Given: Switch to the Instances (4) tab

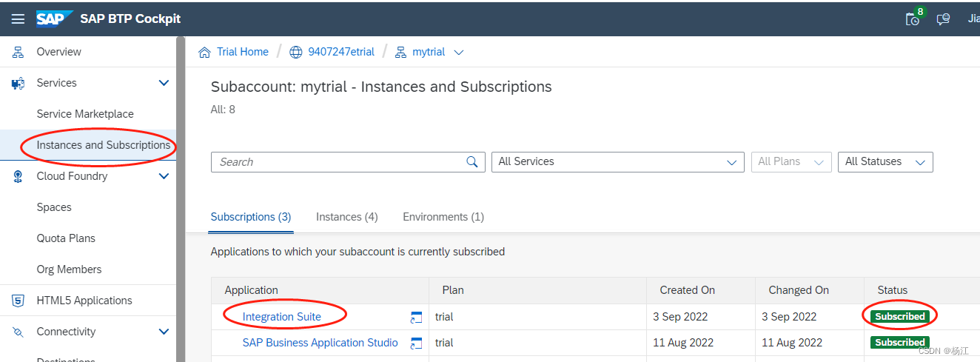Looking at the screenshot, I should point(346,217).
